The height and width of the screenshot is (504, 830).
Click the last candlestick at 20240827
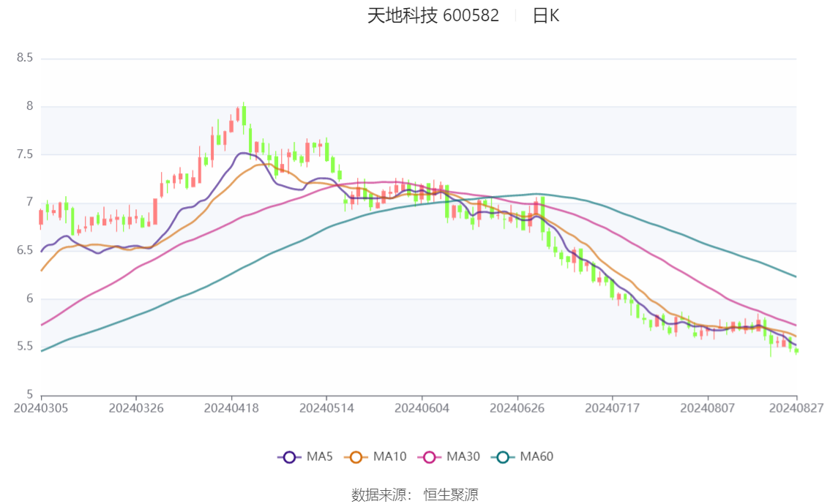click(x=796, y=350)
